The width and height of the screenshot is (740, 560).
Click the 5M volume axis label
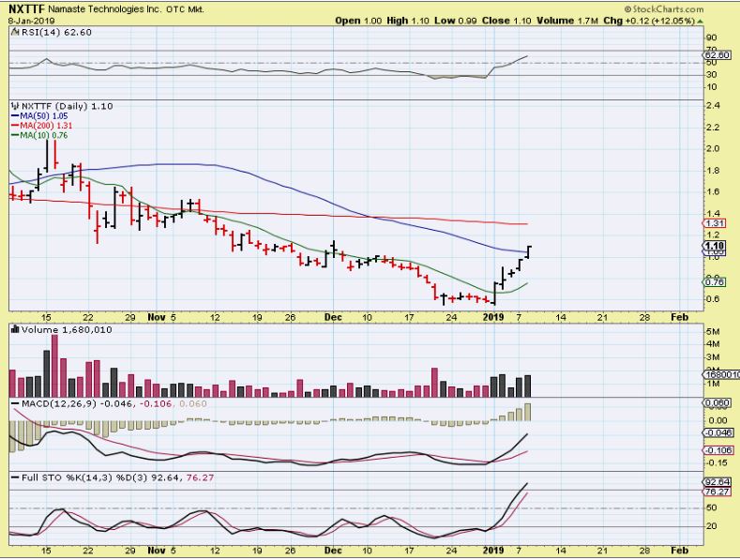[713, 331]
